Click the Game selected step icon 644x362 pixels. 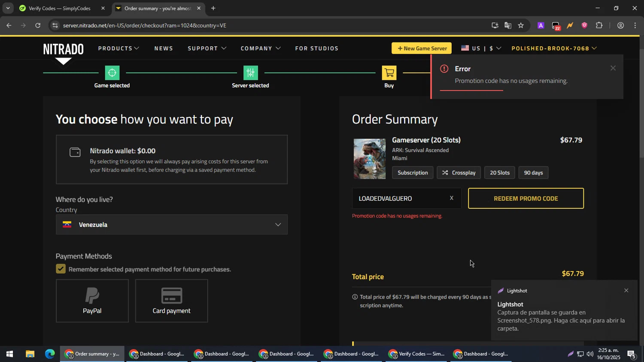112,73
